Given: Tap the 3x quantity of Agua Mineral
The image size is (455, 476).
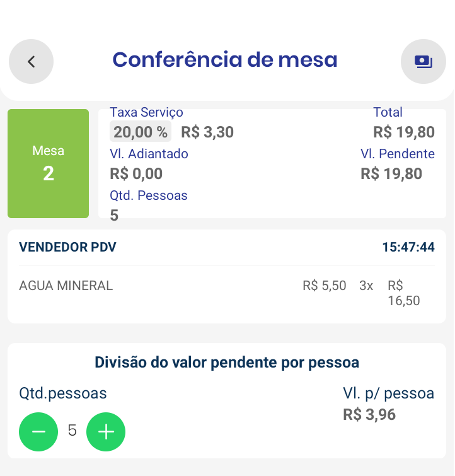Looking at the screenshot, I should [x=366, y=286].
